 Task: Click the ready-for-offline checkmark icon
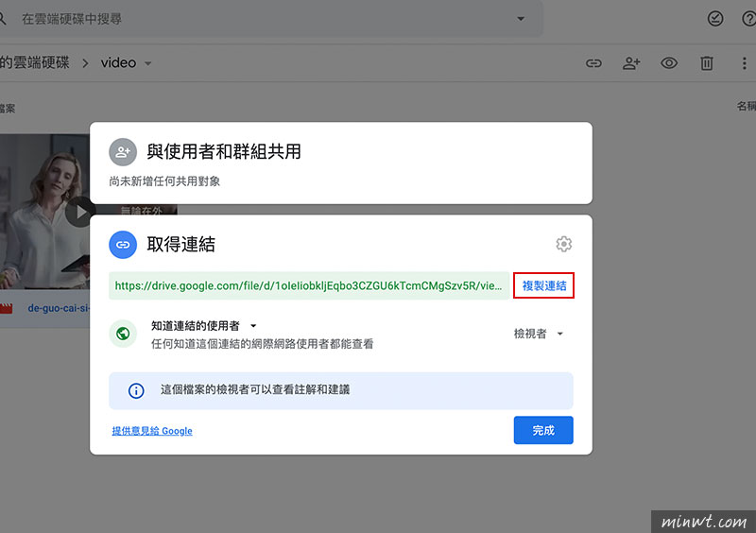[x=715, y=19]
